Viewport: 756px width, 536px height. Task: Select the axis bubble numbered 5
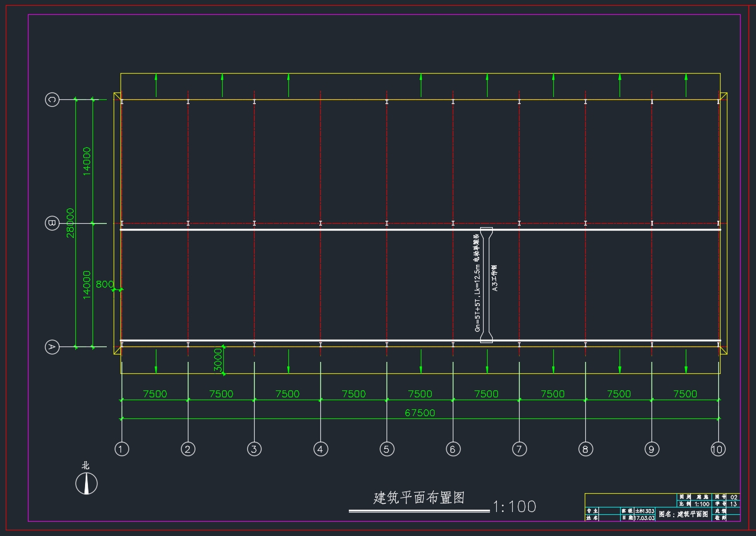point(387,449)
